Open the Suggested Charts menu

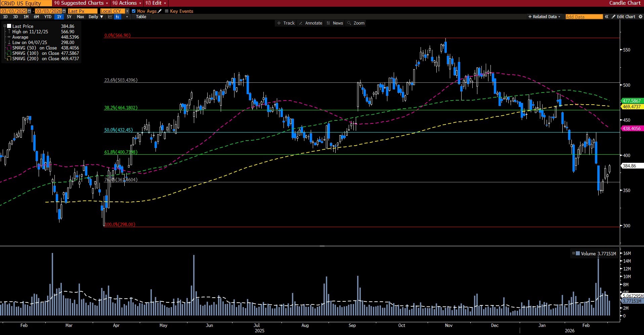pyautogui.click(x=81, y=3)
